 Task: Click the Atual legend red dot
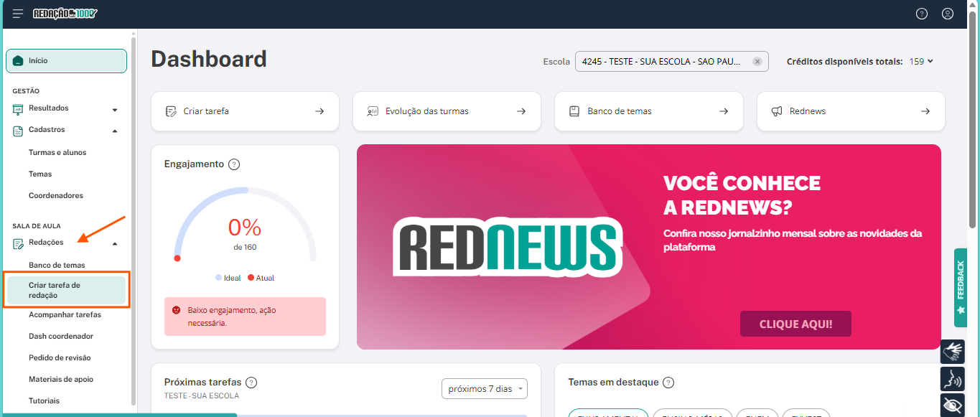[251, 278]
